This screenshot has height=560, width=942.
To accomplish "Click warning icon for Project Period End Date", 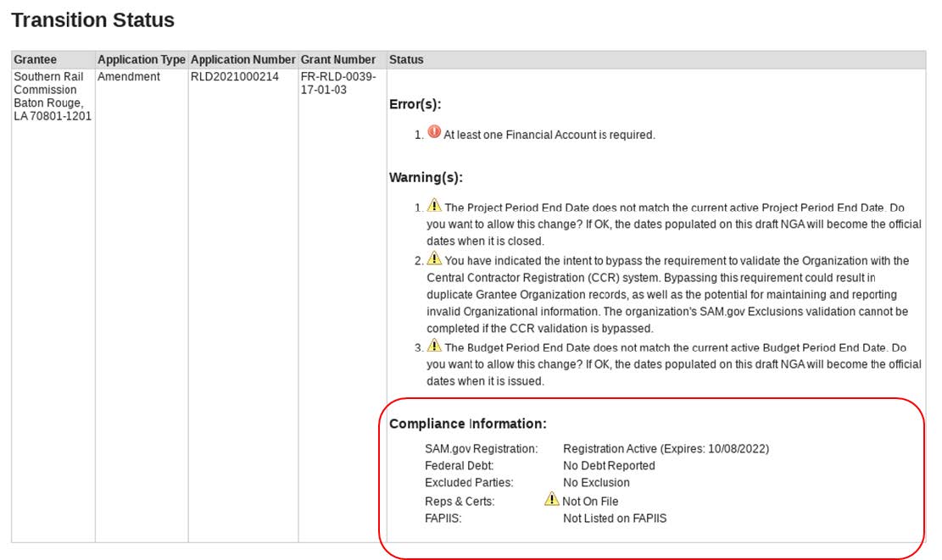I will pos(434,206).
